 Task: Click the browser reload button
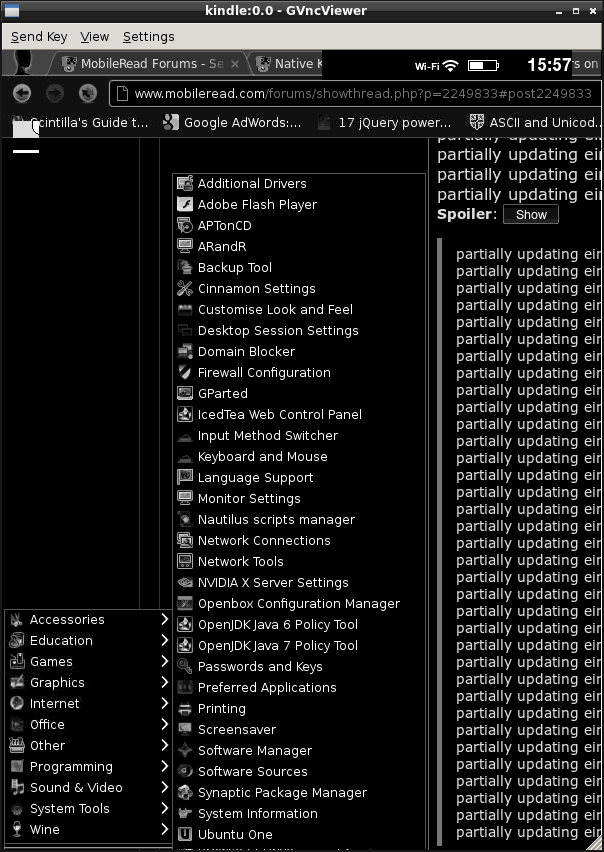[87, 93]
